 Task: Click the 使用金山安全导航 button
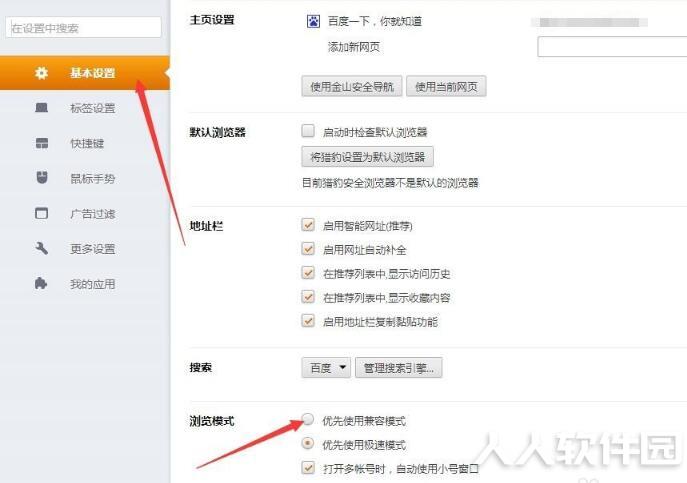[352, 86]
